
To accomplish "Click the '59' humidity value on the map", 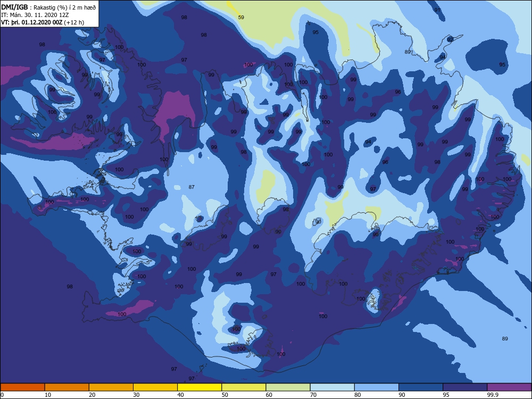I will coord(241,18).
